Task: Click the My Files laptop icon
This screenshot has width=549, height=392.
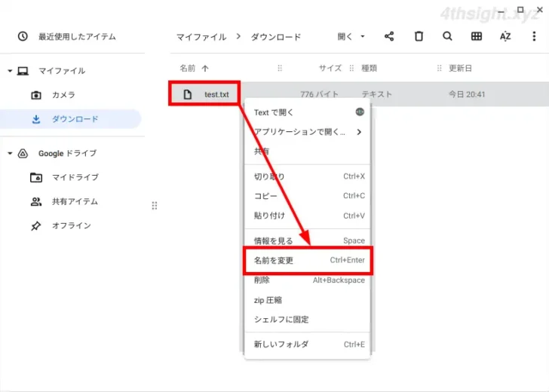Action: tap(23, 71)
